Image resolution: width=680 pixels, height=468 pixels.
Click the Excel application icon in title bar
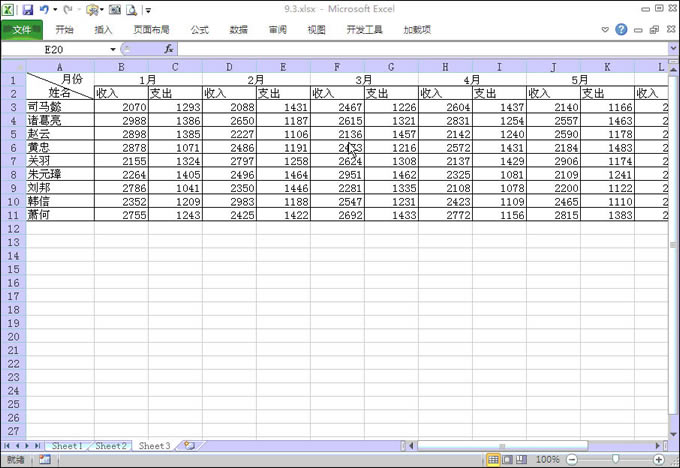pos(8,9)
